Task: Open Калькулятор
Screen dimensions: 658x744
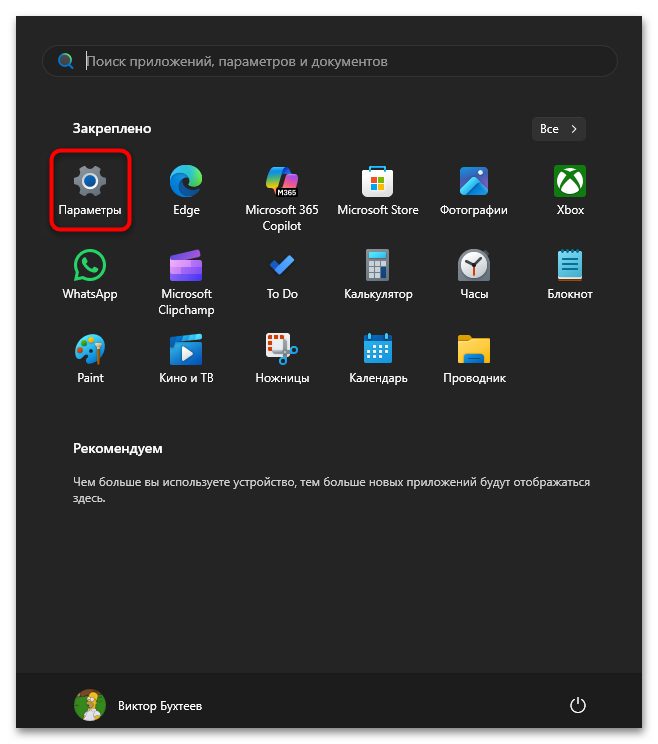Action: [x=378, y=274]
